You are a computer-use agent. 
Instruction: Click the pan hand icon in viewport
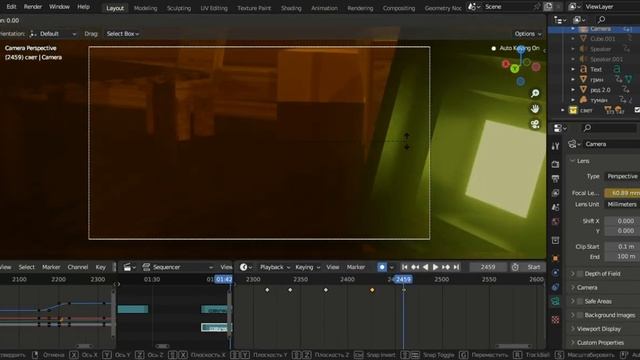tap(535, 109)
